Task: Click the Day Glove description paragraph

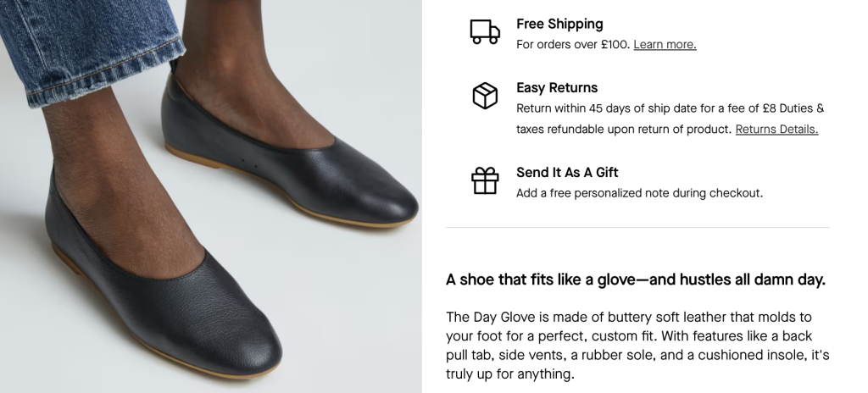Action: (x=637, y=346)
